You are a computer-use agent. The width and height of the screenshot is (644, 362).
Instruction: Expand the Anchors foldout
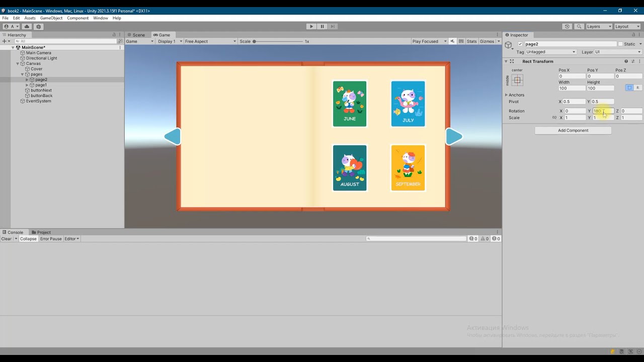506,95
